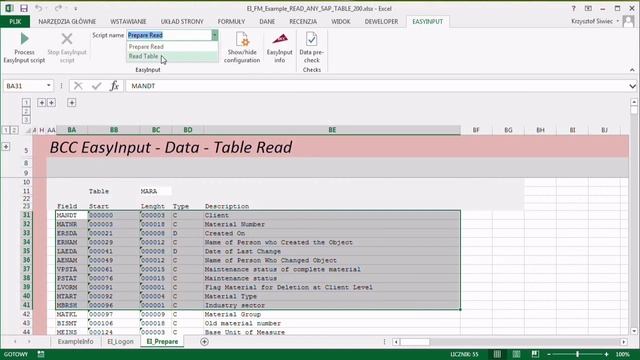This screenshot has width=640, height=360.
Task: Select EI_Prepare sheet tab
Action: pos(162,342)
